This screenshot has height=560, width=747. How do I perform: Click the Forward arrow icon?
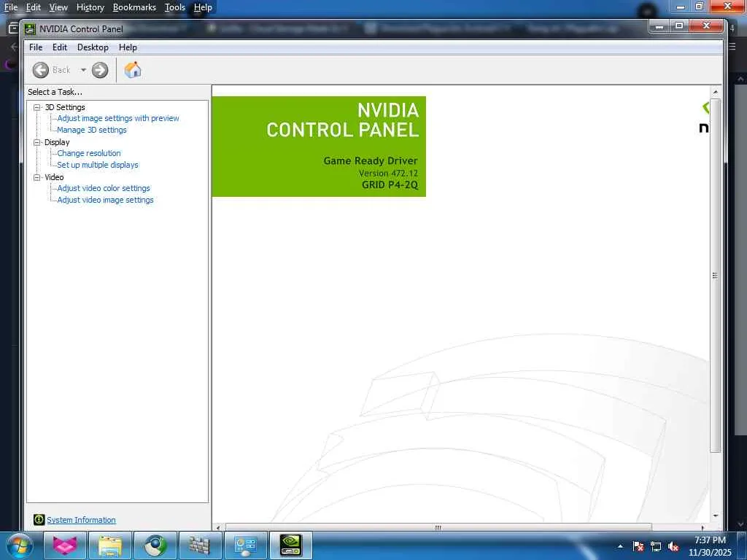[x=99, y=70]
